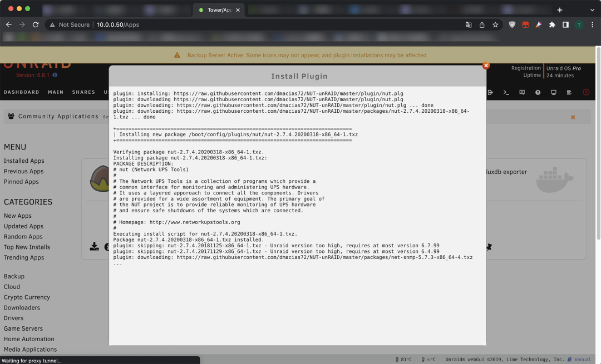Open the Home Automation category
Image resolution: width=601 pixels, height=364 pixels.
(29, 339)
